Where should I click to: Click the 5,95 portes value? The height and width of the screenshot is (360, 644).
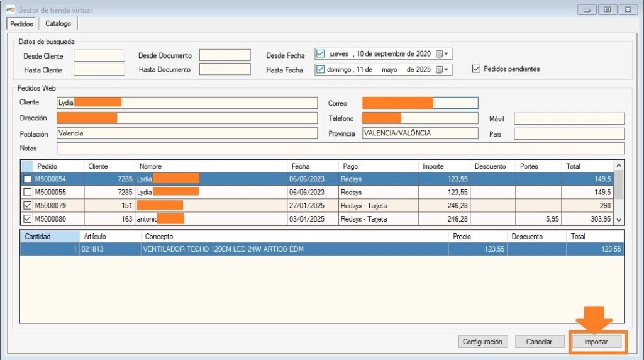click(x=552, y=219)
